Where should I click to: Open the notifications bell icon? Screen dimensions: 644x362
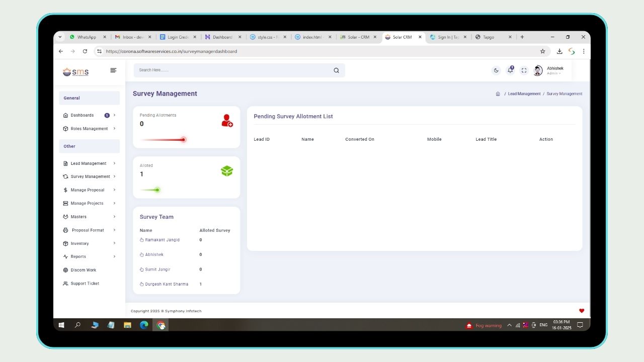click(510, 70)
